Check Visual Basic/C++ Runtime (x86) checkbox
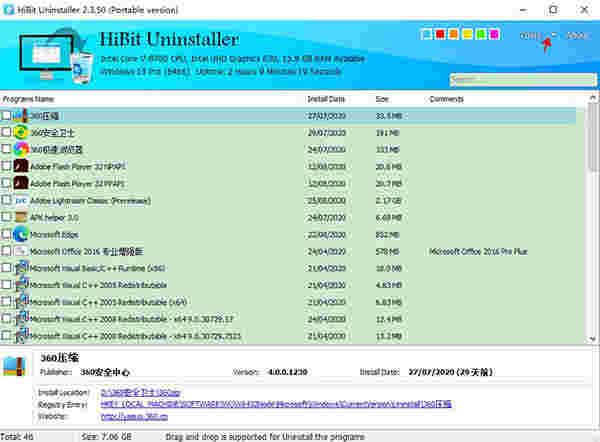 (x=6, y=267)
